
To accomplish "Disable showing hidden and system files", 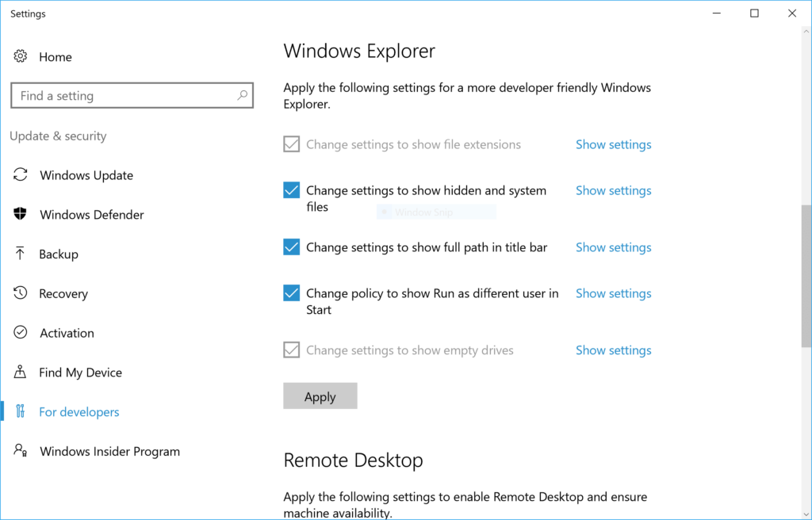I will click(291, 190).
